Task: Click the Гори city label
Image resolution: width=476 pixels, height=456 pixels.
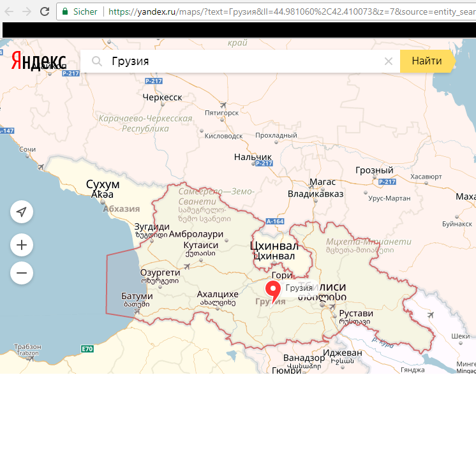Action: coord(282,276)
